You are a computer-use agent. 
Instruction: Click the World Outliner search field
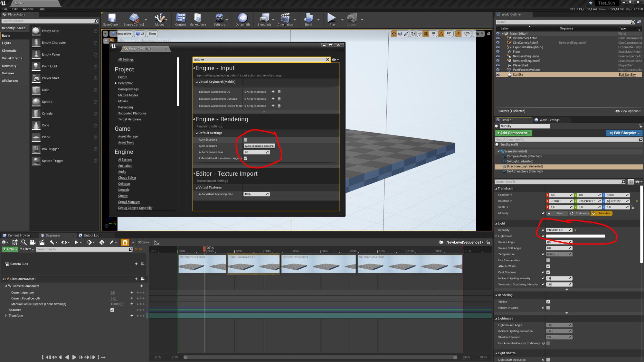pyautogui.click(x=565, y=22)
